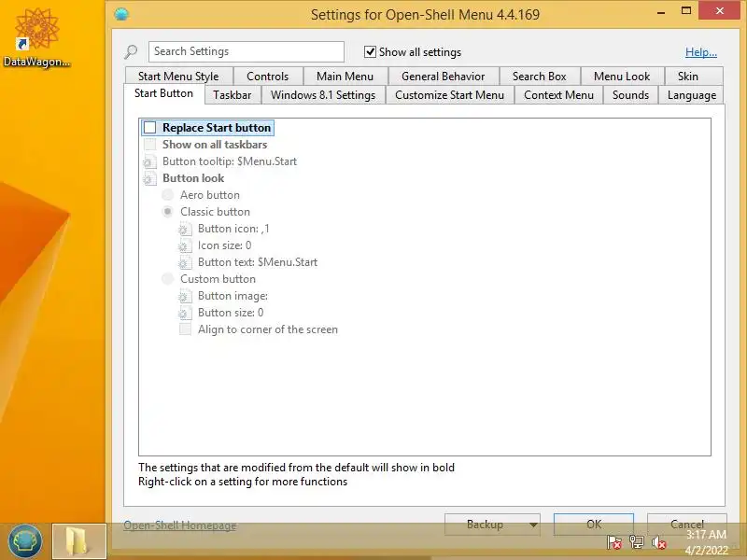Select the 'Button icon: ,1' setting text
This screenshot has width=747, height=560.
[233, 229]
